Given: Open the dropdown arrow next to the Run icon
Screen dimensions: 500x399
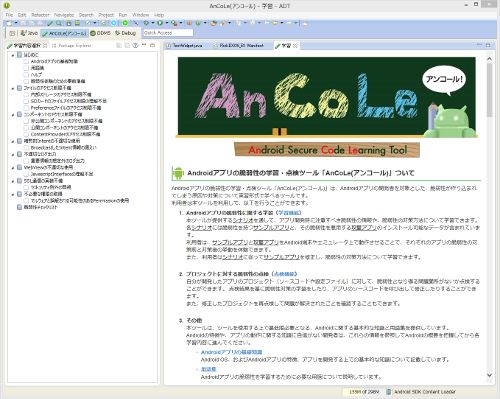Looking at the screenshot, I should pyautogui.click(x=167, y=23).
